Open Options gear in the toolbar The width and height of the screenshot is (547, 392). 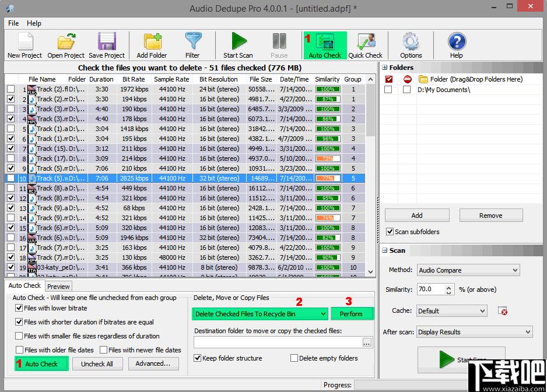tap(411, 45)
